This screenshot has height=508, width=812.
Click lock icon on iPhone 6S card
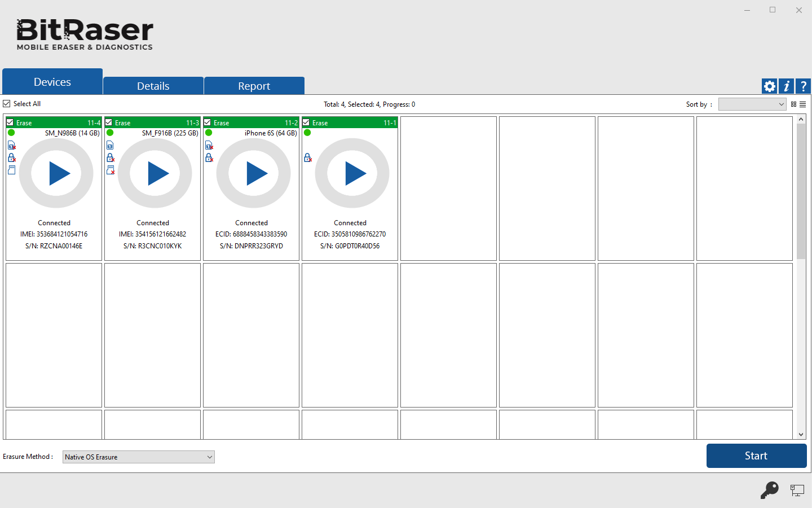pos(209,157)
